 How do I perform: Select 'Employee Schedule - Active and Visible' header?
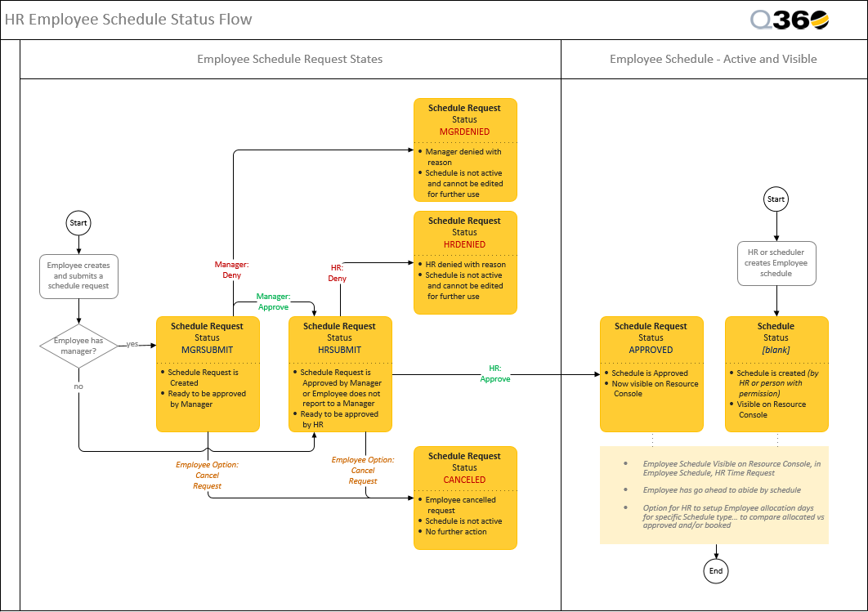(714, 60)
